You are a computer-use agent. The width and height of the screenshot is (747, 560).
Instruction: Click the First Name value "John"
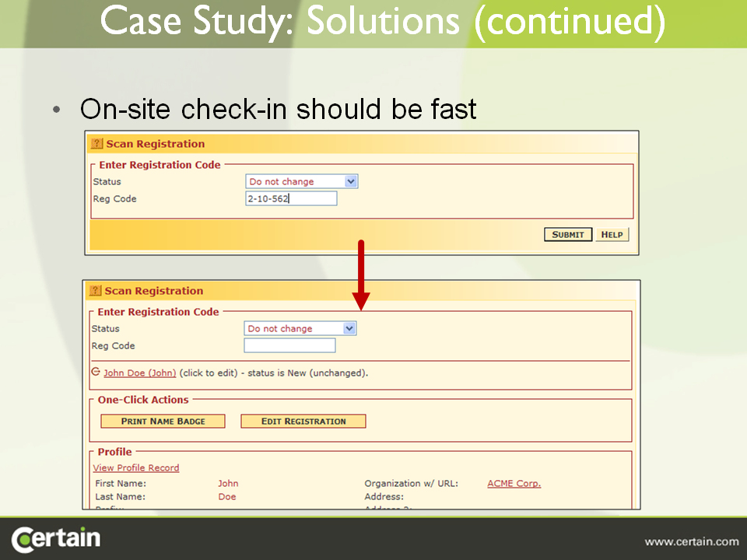[228, 483]
